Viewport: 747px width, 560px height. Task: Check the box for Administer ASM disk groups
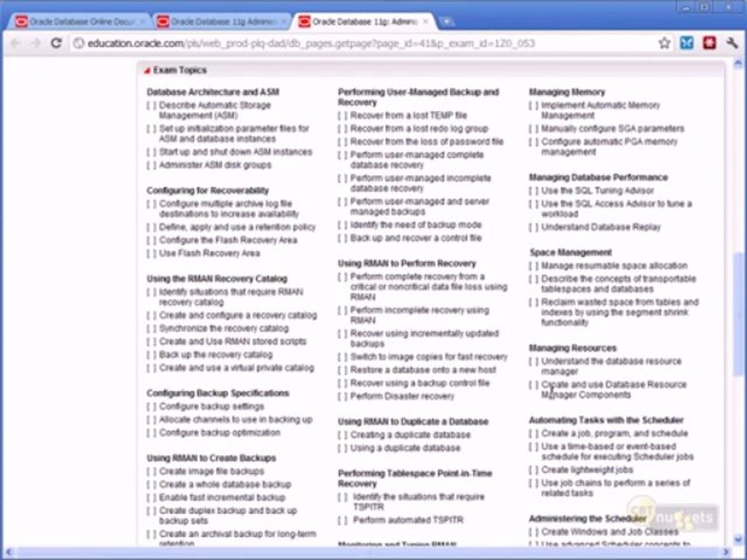coord(152,165)
